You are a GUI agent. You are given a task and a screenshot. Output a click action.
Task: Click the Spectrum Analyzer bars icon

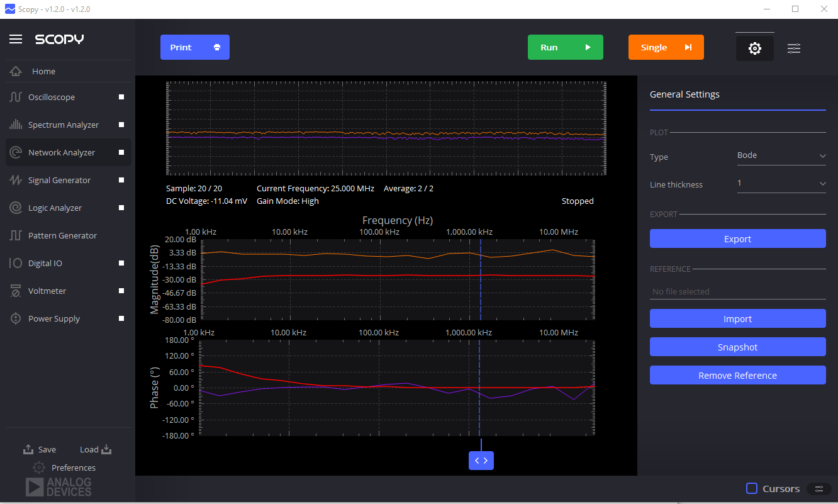coord(16,125)
